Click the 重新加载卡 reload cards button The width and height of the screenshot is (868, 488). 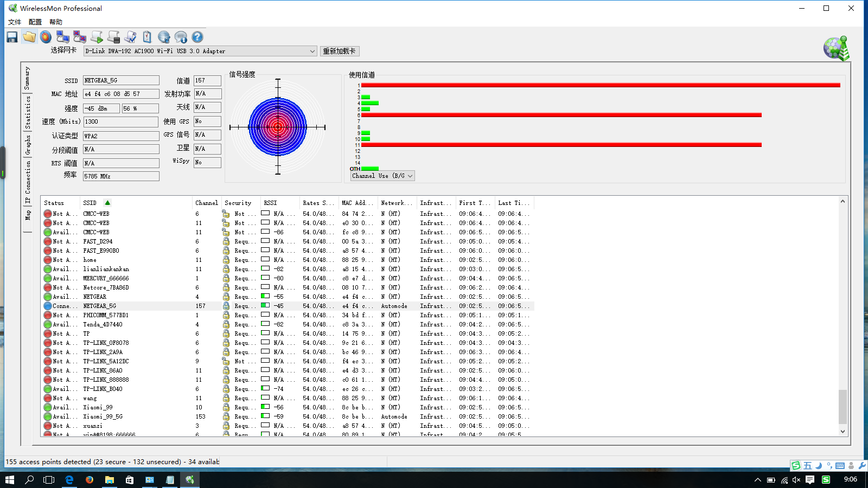click(340, 51)
